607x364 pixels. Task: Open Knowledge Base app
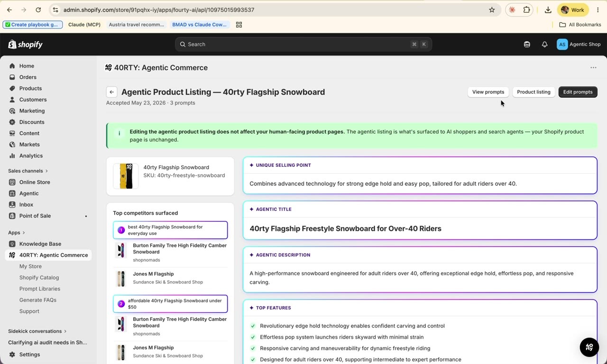40,244
